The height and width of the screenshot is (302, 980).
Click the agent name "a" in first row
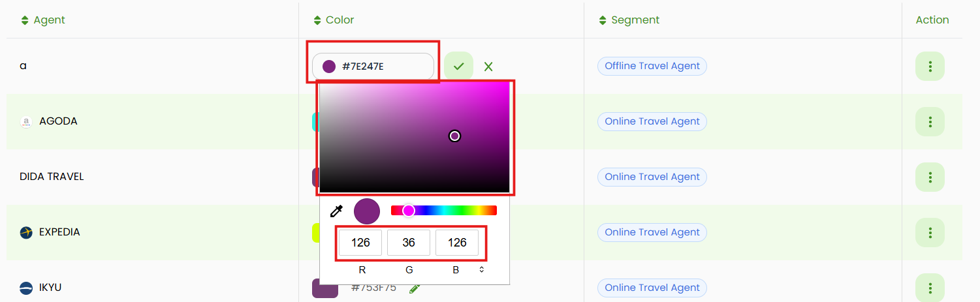(x=23, y=67)
